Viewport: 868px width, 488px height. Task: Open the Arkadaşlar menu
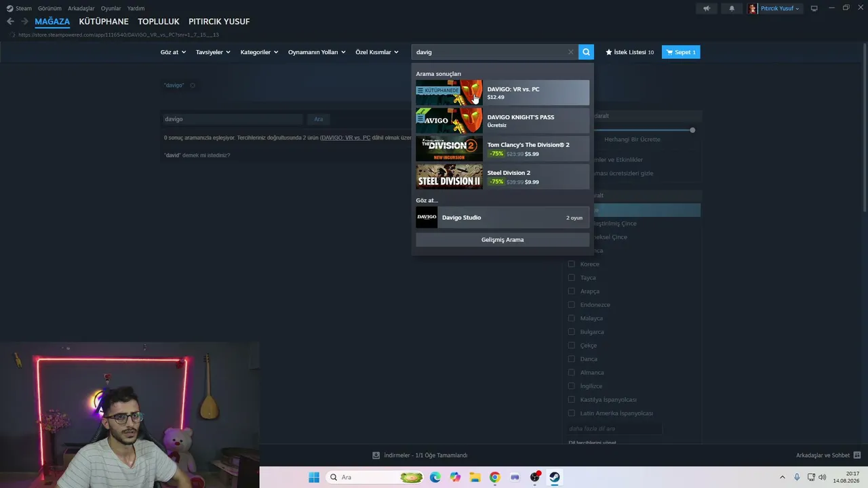81,8
